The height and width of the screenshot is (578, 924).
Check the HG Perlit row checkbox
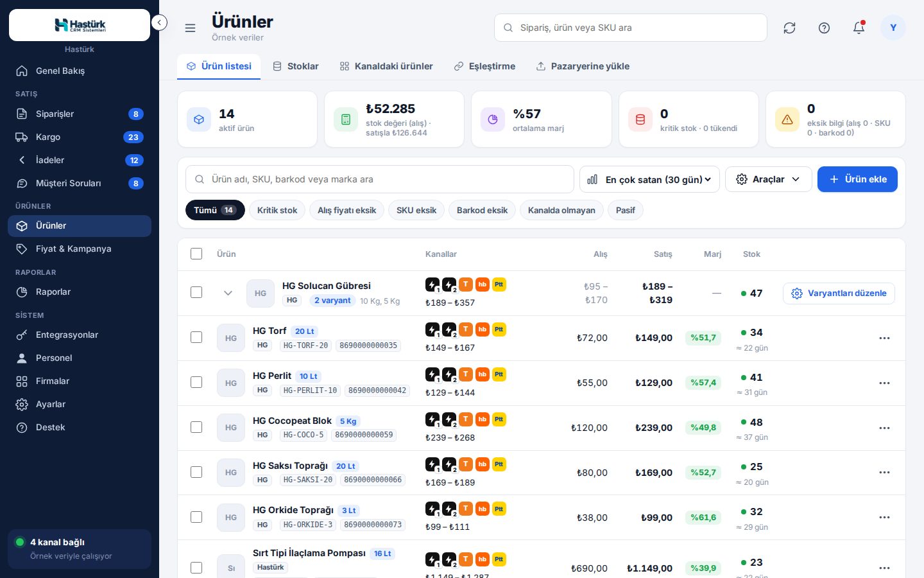click(196, 382)
